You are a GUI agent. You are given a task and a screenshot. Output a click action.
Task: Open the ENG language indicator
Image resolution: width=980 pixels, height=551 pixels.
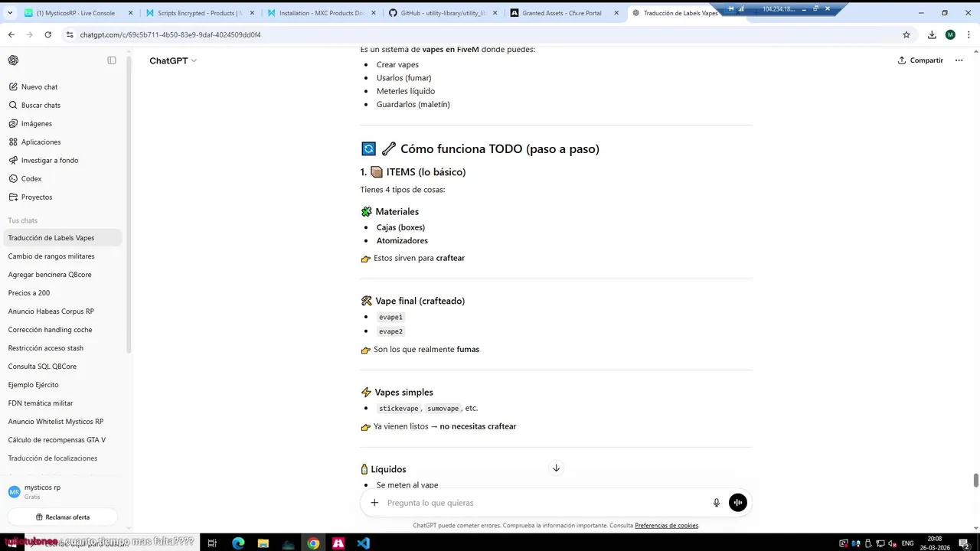[908, 543]
